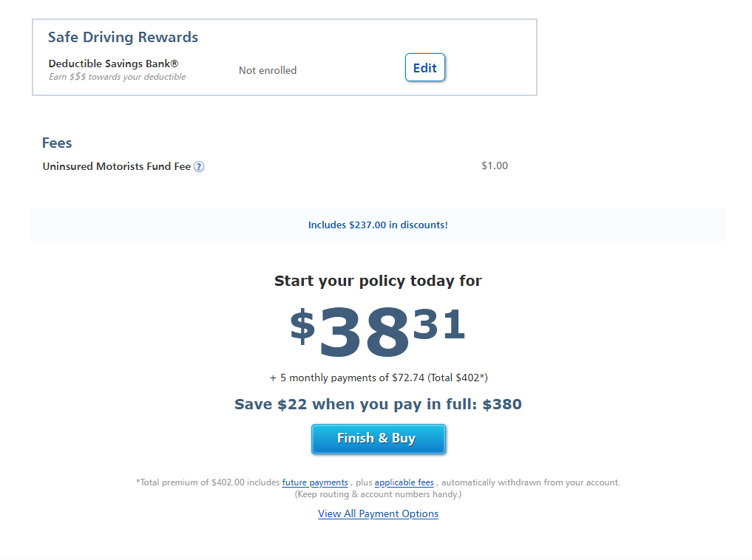Click the Includes $237.00 in discounts banner
This screenshot has width=752, height=560.
tap(378, 225)
